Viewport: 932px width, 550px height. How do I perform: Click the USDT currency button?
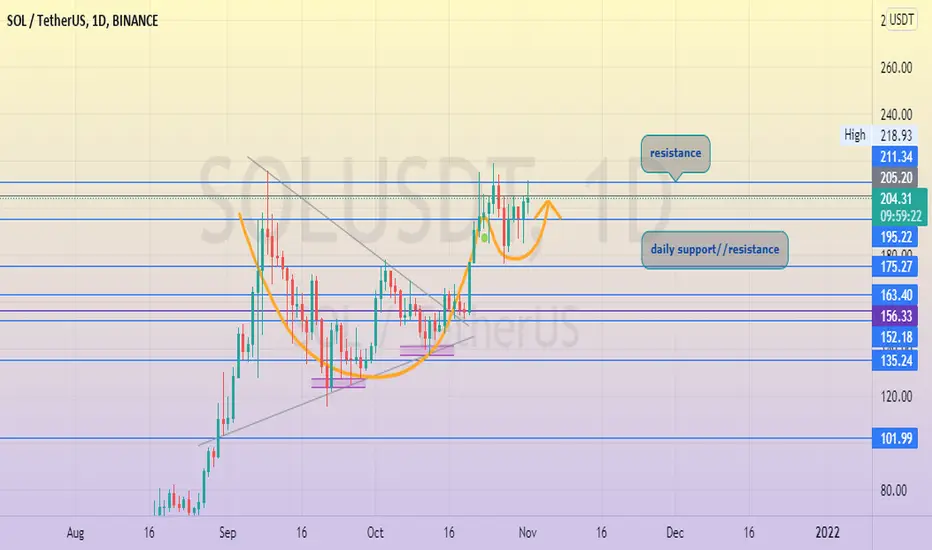901,20
